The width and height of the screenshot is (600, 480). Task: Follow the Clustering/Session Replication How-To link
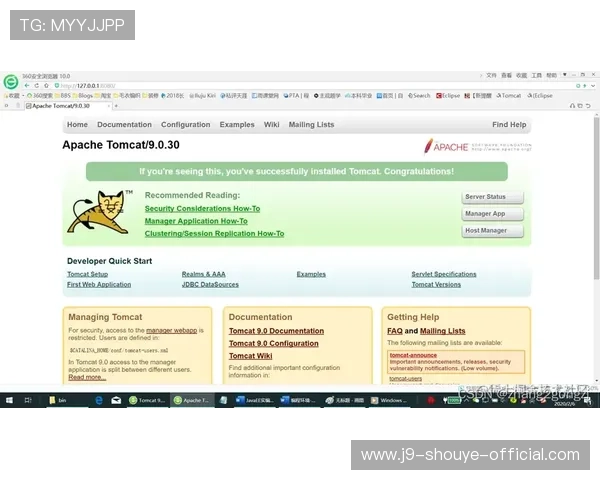tap(214, 234)
